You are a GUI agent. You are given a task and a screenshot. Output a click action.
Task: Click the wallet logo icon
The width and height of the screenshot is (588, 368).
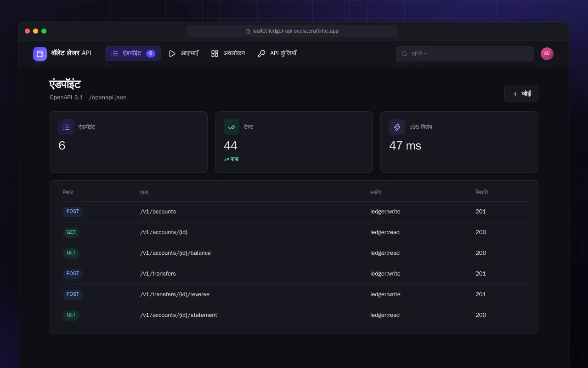(x=40, y=54)
